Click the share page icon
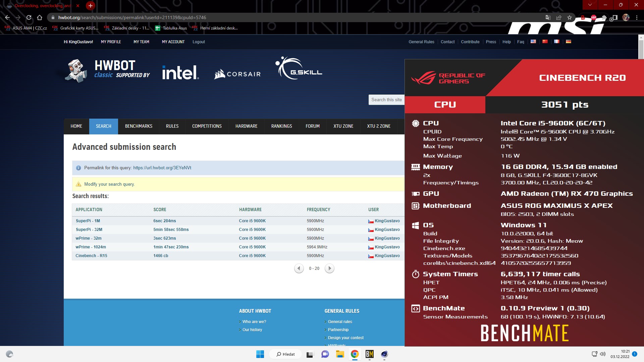The height and width of the screenshot is (362, 644). tap(559, 17)
